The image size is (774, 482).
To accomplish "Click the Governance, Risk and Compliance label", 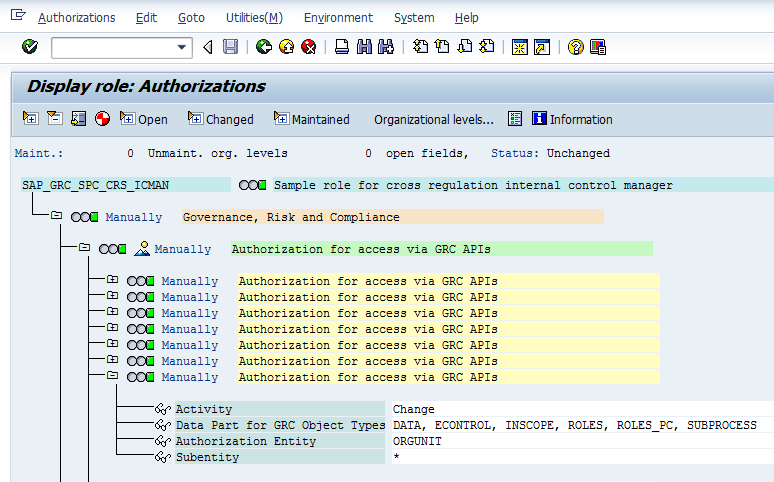I will coord(291,217).
